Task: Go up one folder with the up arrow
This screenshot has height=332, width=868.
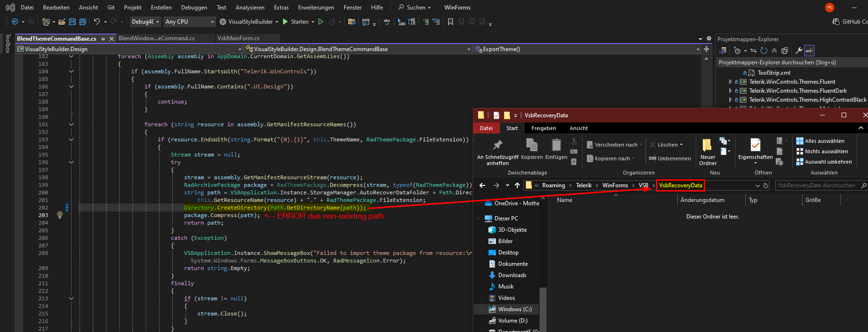Action: pos(517,185)
